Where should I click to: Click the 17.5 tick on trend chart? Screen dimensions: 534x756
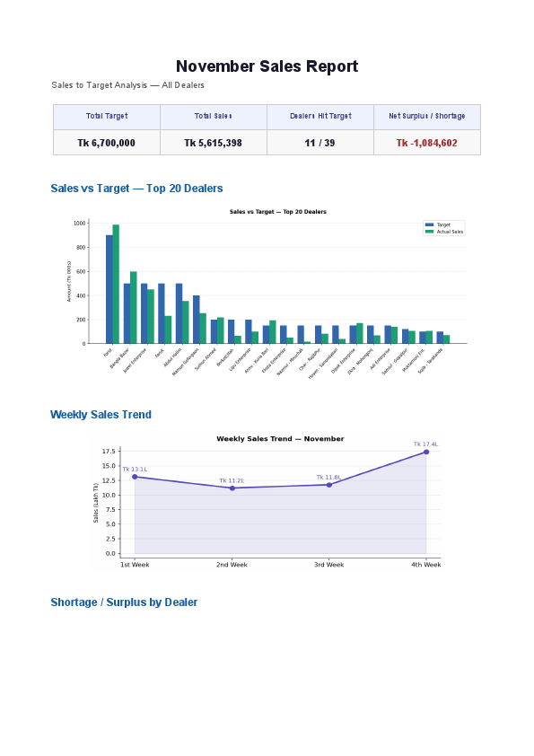click(109, 452)
